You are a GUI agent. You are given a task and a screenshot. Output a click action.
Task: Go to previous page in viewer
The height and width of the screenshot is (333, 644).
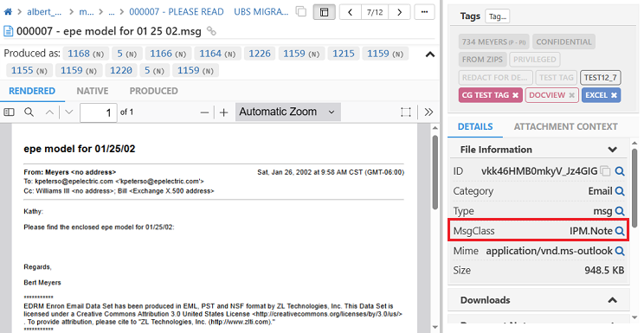click(x=49, y=112)
